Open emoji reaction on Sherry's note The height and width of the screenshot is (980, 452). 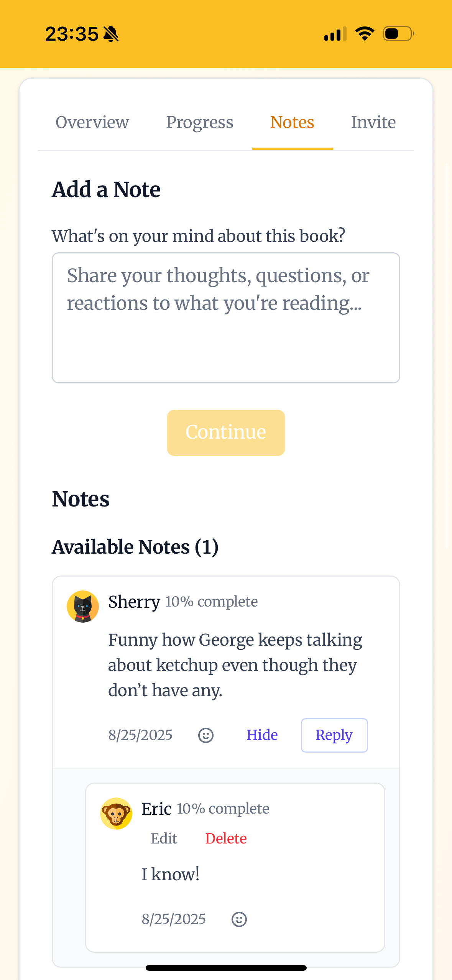click(x=205, y=735)
